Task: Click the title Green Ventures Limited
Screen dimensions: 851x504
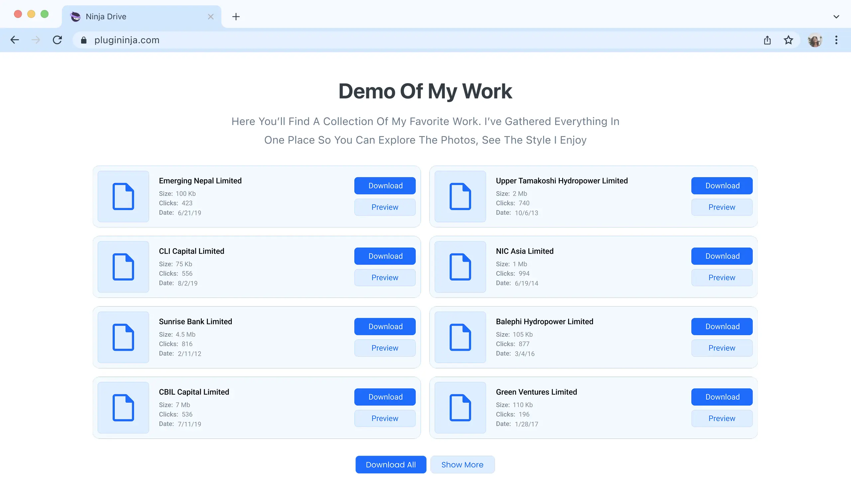Action: click(x=536, y=392)
